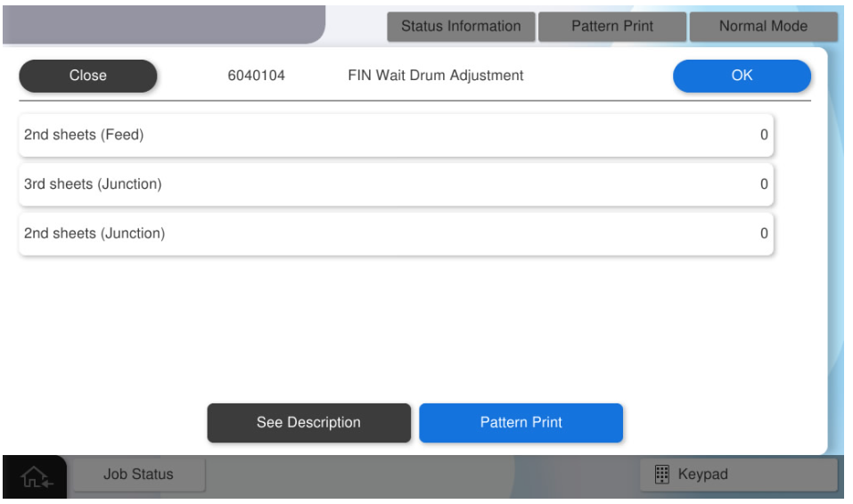This screenshot has height=504, width=853.
Task: Click the blank gray header at top left
Action: [x=160, y=24]
